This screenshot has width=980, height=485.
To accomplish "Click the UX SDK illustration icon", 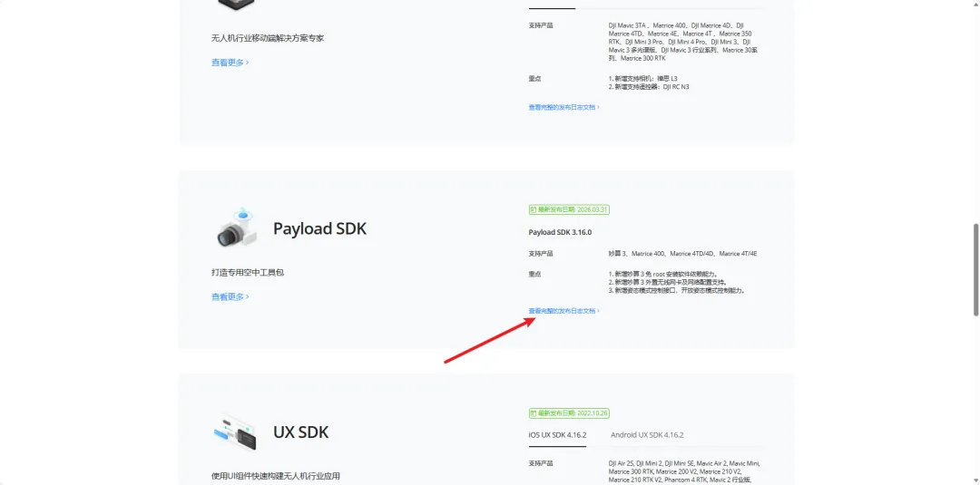I will click(236, 432).
